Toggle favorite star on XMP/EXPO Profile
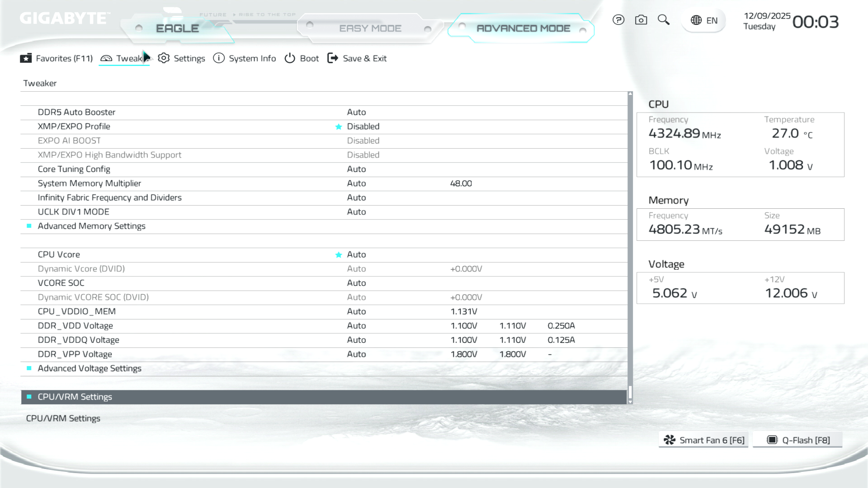Viewport: 868px width, 488px height. point(339,127)
